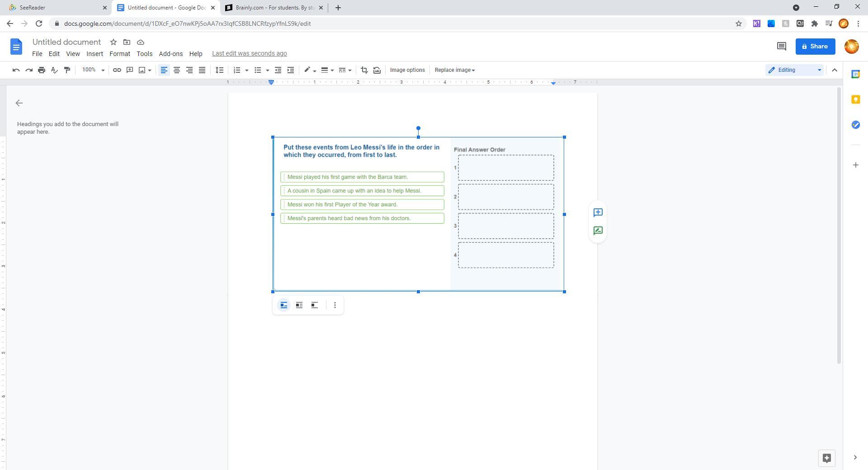
Task: Click the Suggest edits icon beside the page
Action: click(x=598, y=231)
